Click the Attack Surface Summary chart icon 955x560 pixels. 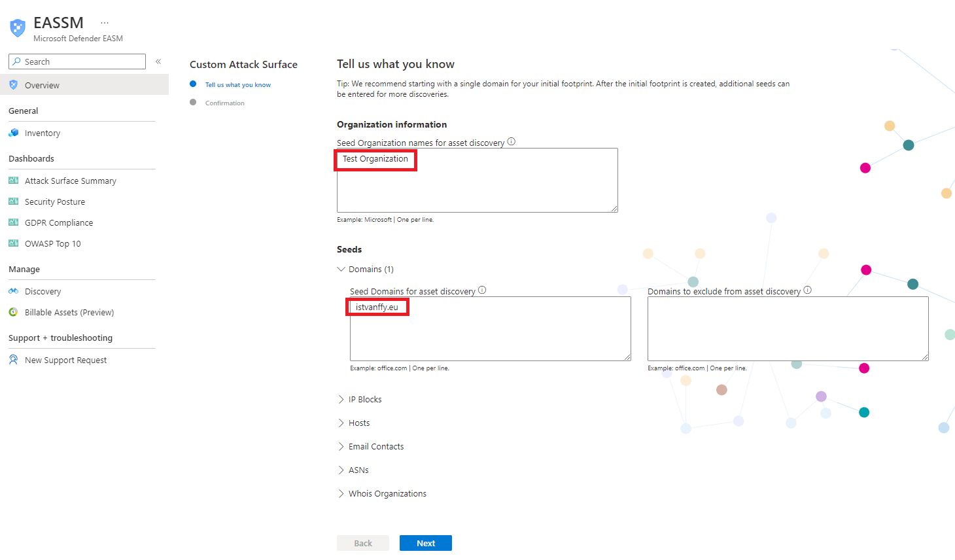coord(13,181)
